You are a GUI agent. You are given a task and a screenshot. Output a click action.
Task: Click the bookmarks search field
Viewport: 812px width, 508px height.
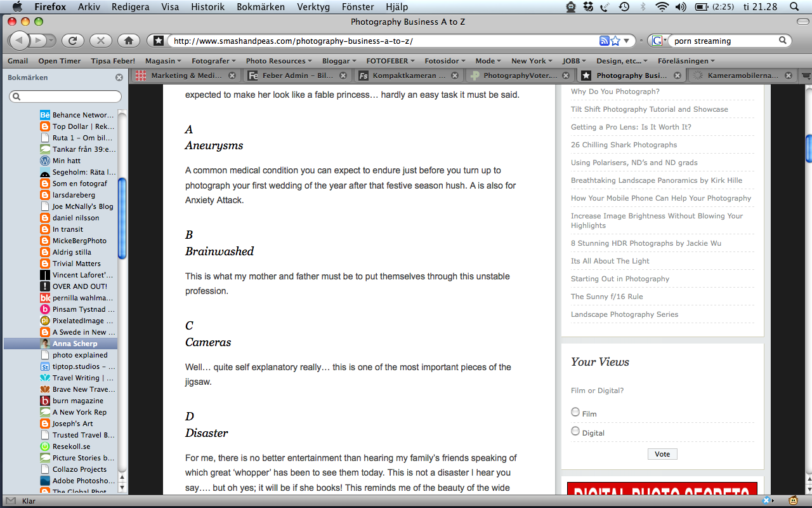coord(65,97)
